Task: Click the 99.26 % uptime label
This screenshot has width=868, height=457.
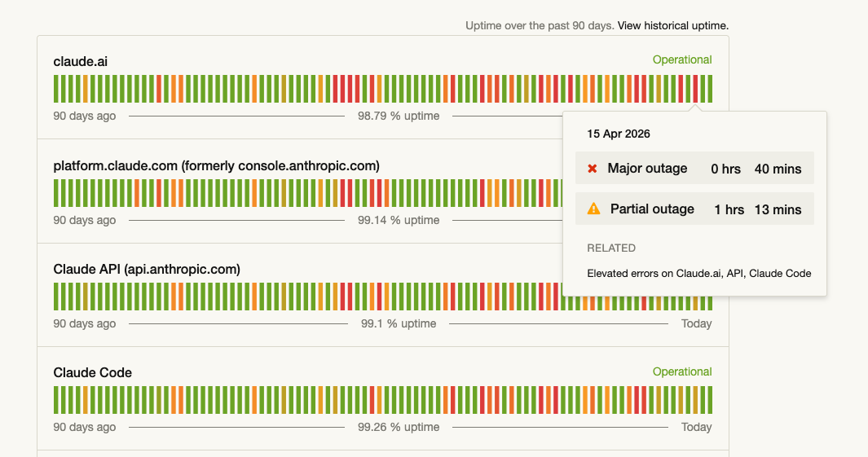Action: pyautogui.click(x=399, y=427)
